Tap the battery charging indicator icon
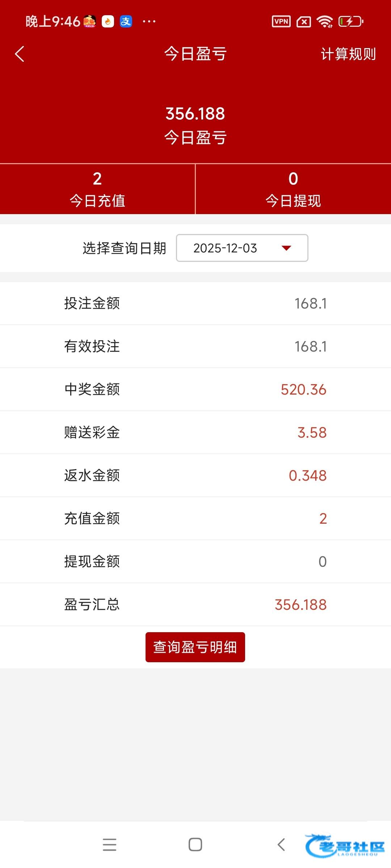Screen dimensions: 391x868 coord(350,22)
